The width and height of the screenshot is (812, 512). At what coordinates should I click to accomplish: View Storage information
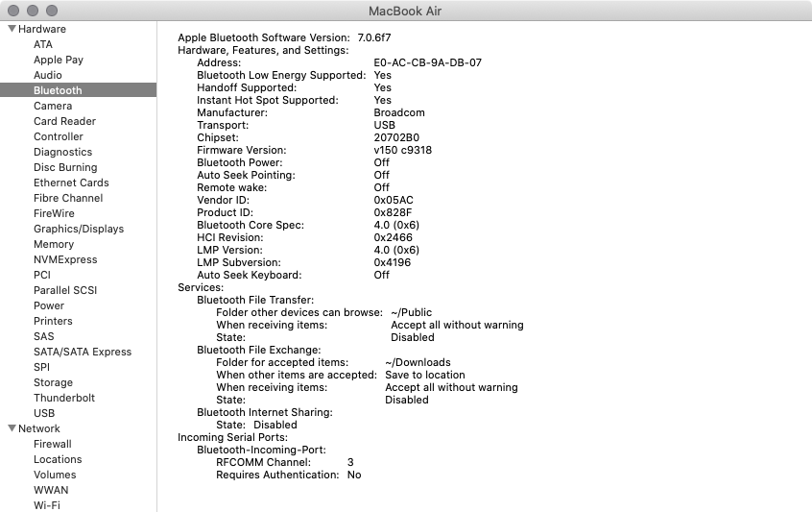click(53, 382)
